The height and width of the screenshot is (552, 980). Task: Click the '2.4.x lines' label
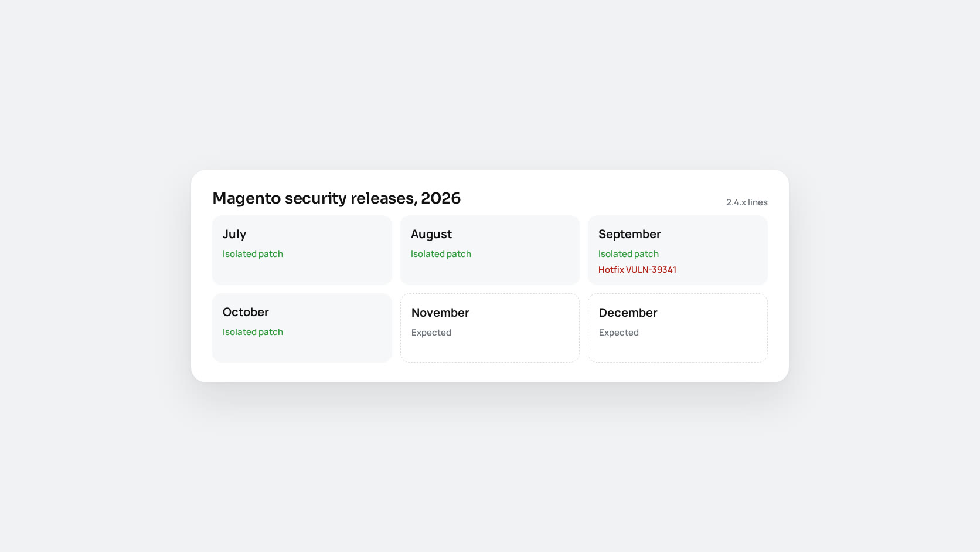[747, 202]
